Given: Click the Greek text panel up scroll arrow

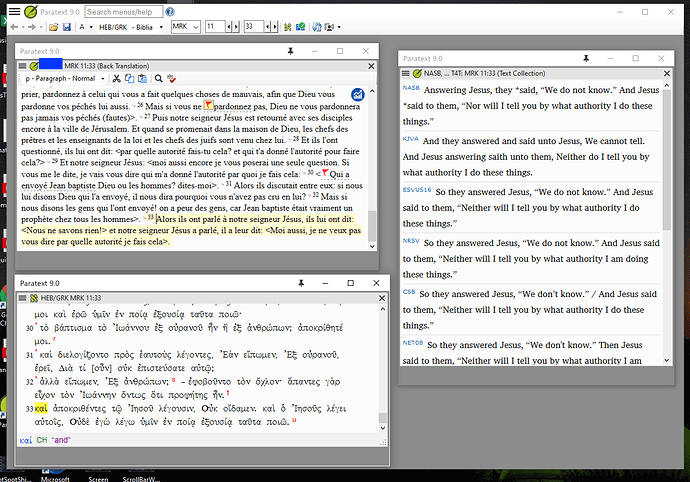Looking at the screenshot, I should click(x=382, y=309).
